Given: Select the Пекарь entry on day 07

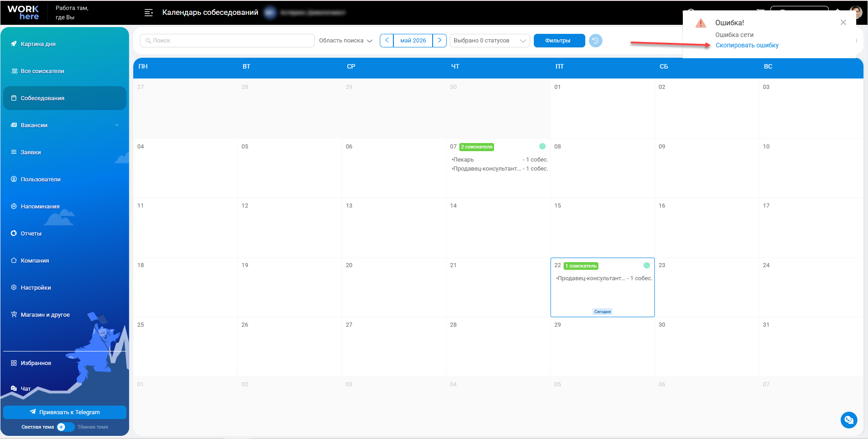Looking at the screenshot, I should point(499,160).
